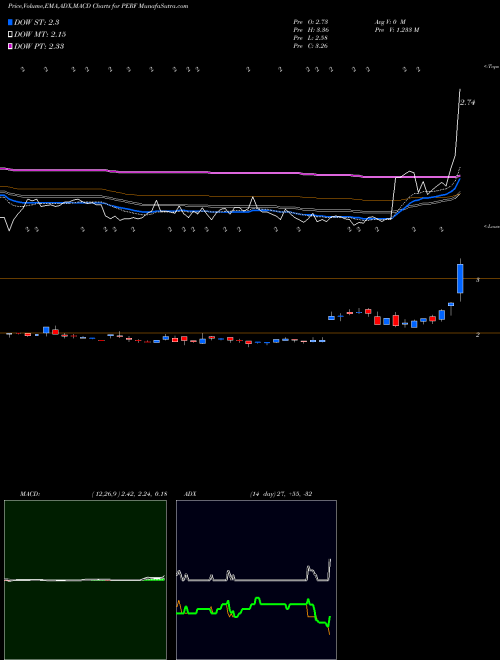500x660 pixels.
Task: Click the previous close value 'Pre C: 3.26'
Action: (x=311, y=46)
